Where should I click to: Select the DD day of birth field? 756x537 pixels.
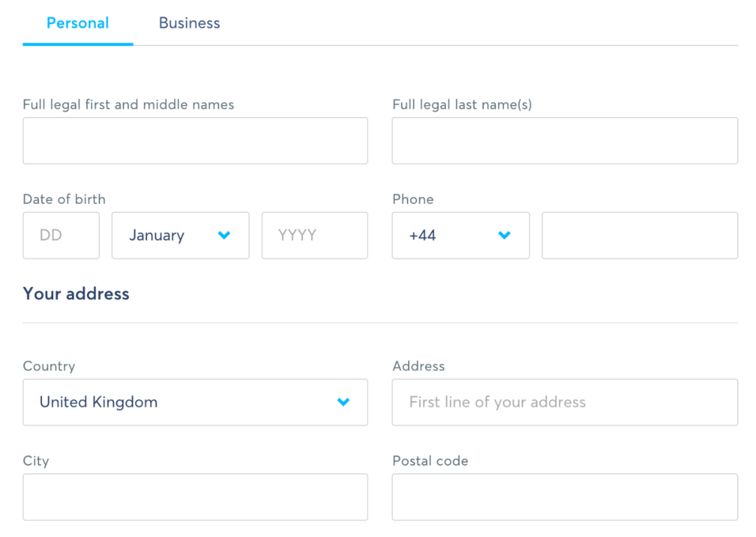pos(61,236)
